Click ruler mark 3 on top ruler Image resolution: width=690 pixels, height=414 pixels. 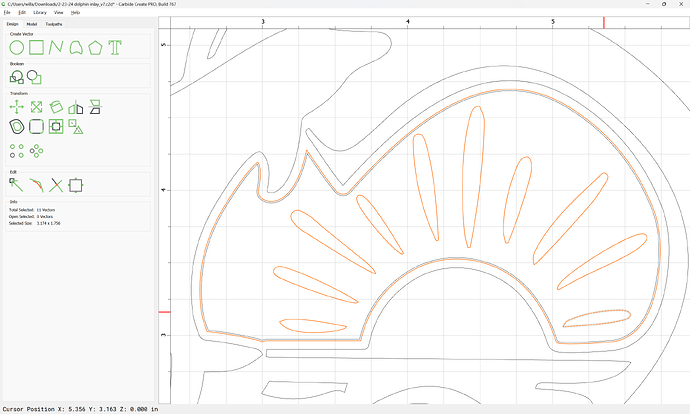click(263, 22)
